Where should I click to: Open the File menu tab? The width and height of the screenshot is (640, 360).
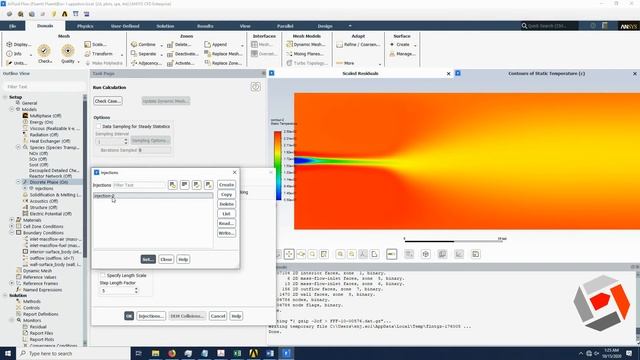coord(13,26)
